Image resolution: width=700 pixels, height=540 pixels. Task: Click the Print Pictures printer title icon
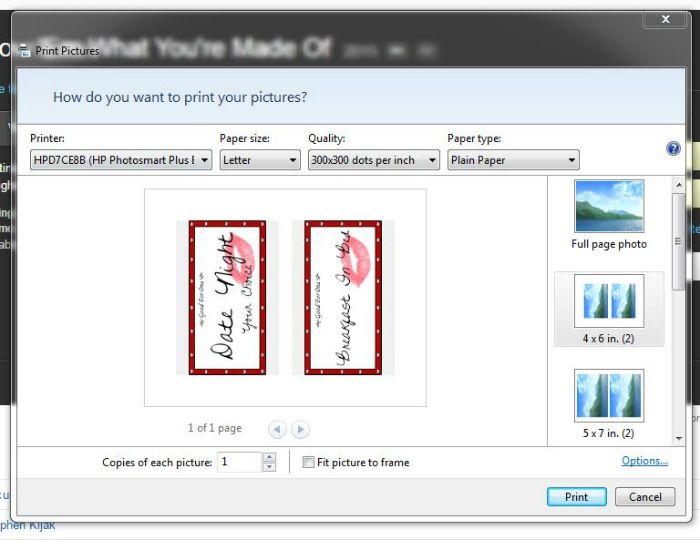coord(25,51)
